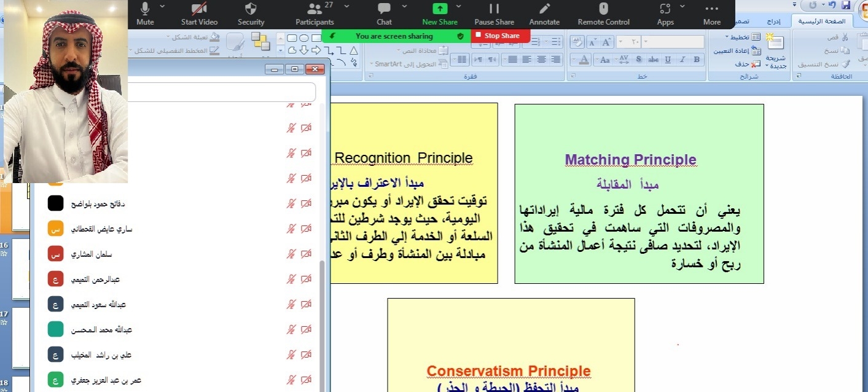Open the font size dropdown
Screen dimensions: 868x392
tap(620, 42)
